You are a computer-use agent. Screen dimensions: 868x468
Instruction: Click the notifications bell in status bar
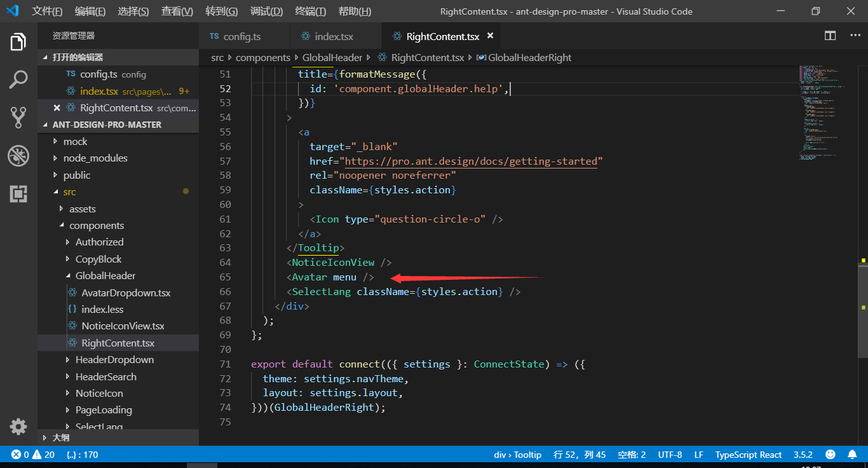coord(852,455)
